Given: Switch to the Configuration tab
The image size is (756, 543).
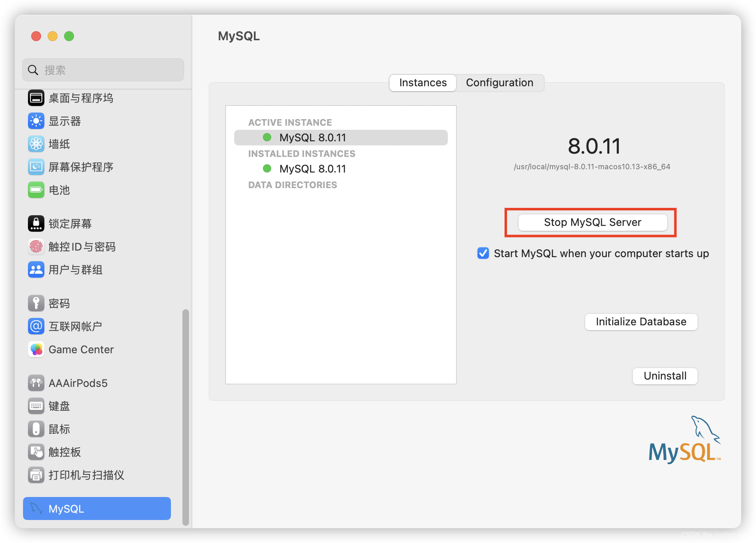Looking at the screenshot, I should (x=500, y=83).
